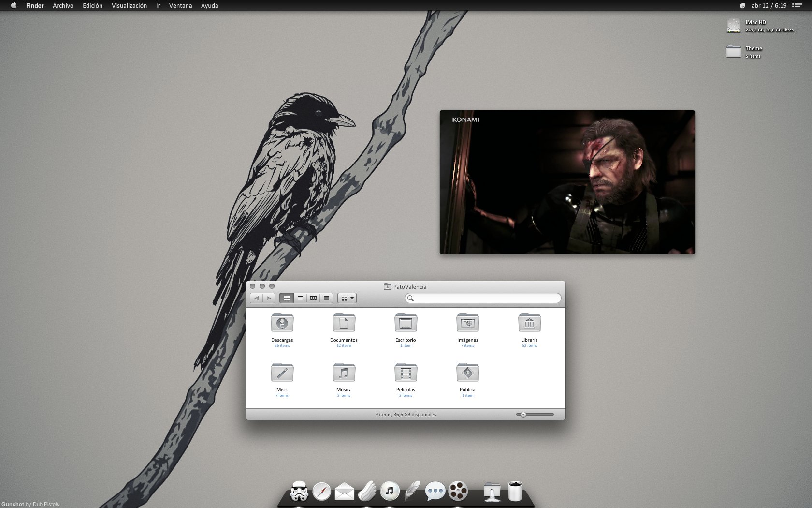Launch the film reel app in Dock
The width and height of the screenshot is (812, 508).
(458, 491)
